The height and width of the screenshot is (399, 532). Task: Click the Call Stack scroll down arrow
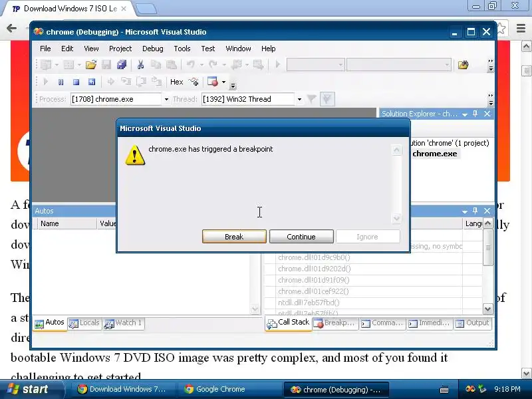coord(487,309)
